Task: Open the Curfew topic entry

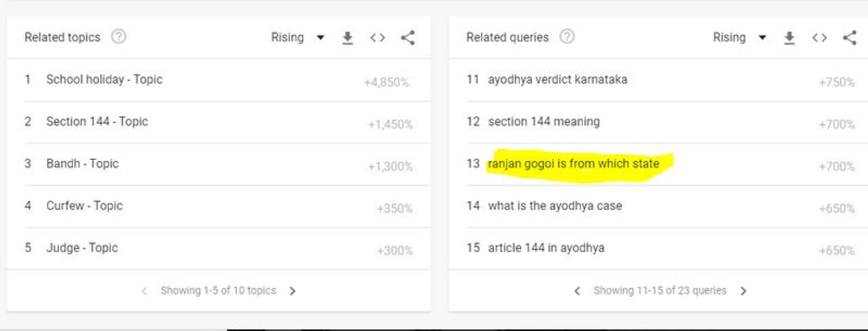Action: (x=84, y=206)
